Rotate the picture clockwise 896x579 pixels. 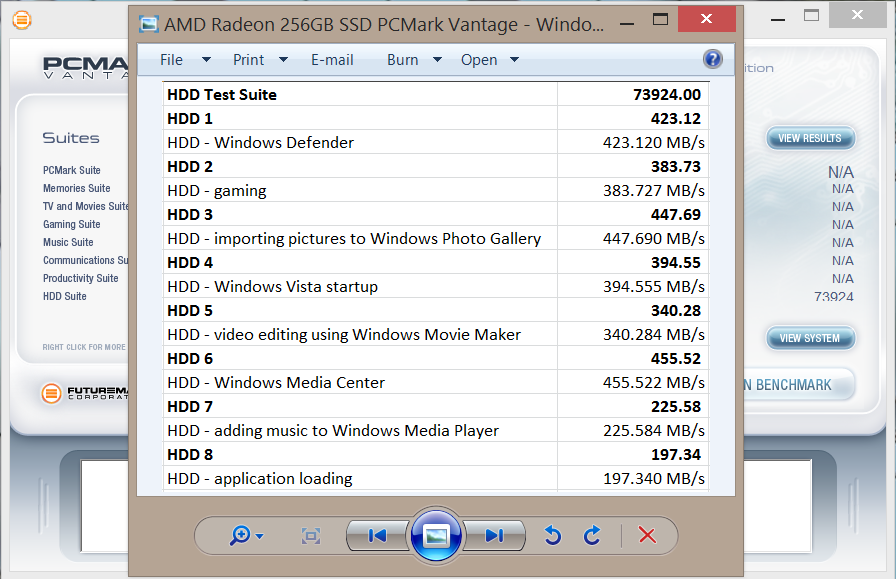coord(592,536)
